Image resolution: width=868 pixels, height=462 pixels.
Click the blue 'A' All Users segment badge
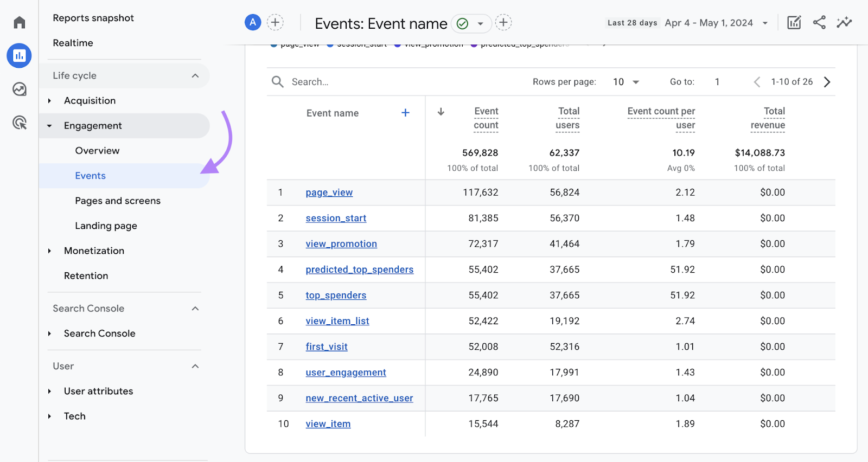tap(253, 22)
